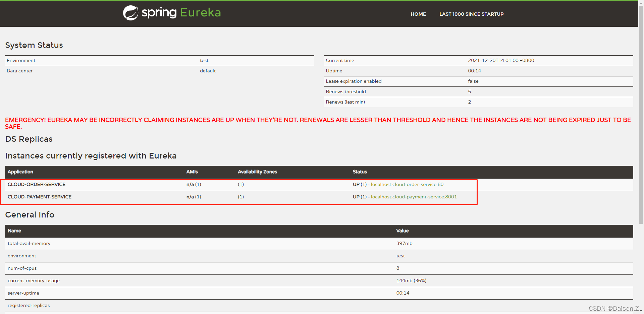Screen dimensions: 644x314
Task: Click the AMIs column header
Action: (x=192, y=172)
